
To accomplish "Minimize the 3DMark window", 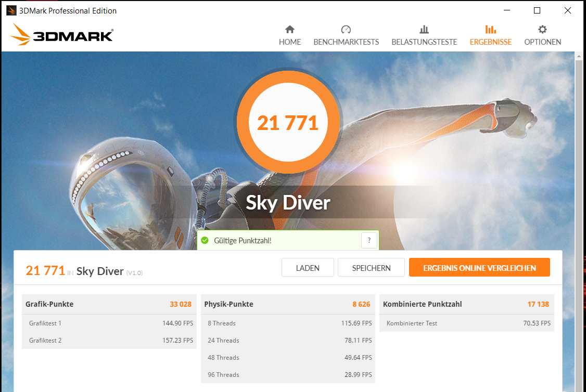I will (x=507, y=10).
